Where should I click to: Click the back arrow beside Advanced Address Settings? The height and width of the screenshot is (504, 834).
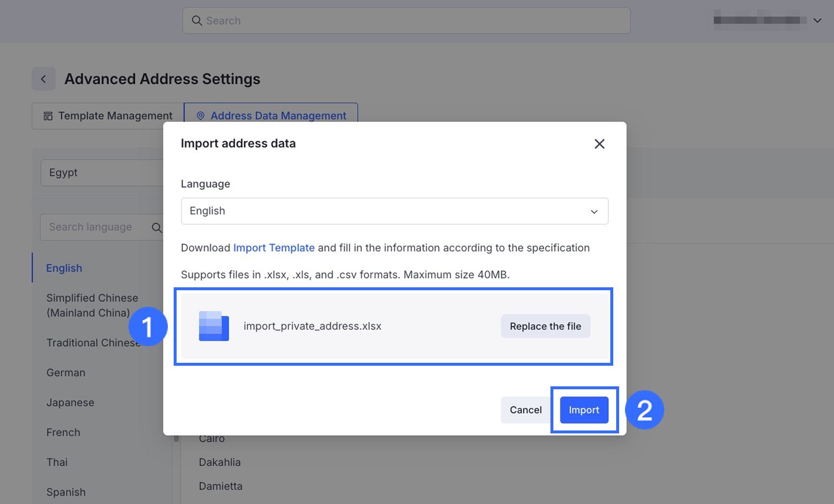click(44, 79)
